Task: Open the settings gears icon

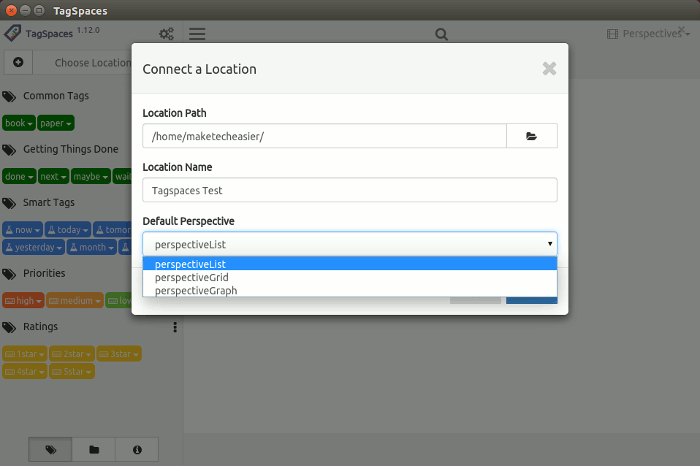Action: [x=167, y=34]
